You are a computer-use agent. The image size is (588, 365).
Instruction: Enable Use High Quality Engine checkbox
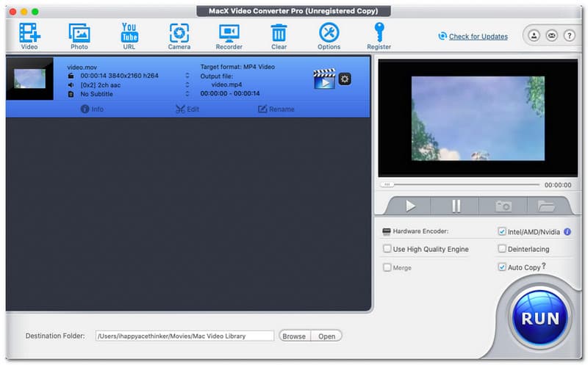pyautogui.click(x=387, y=249)
